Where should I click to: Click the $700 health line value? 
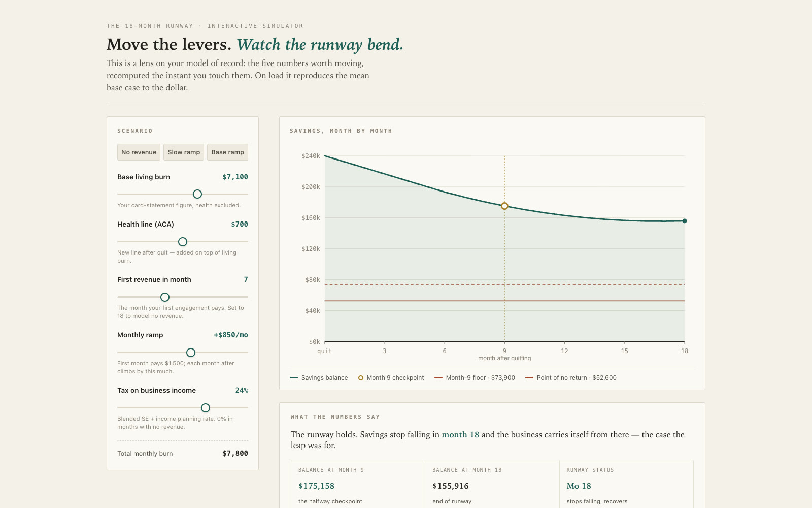(x=240, y=225)
